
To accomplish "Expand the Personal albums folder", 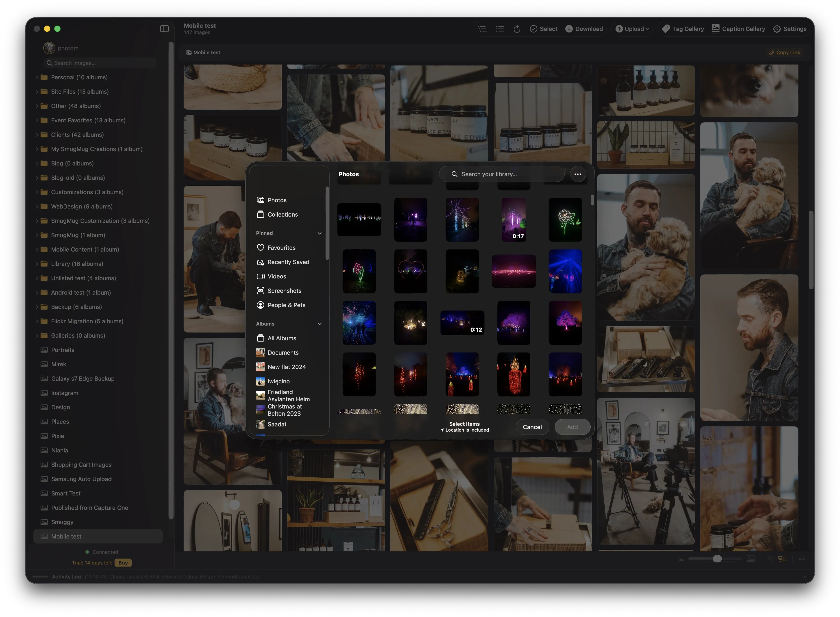I will tap(37, 77).
